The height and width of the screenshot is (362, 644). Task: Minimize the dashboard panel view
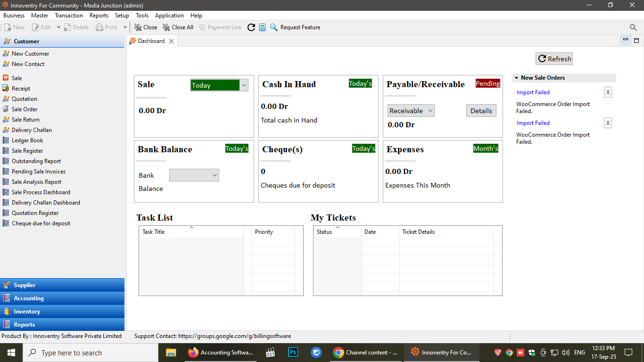tap(626, 41)
